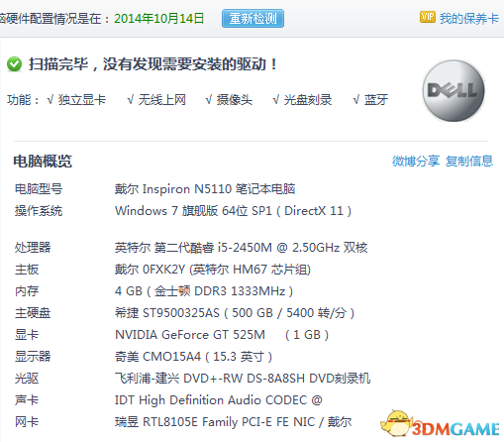
Task: Select the 无线上网 feature checkmark
Action: coord(156,100)
